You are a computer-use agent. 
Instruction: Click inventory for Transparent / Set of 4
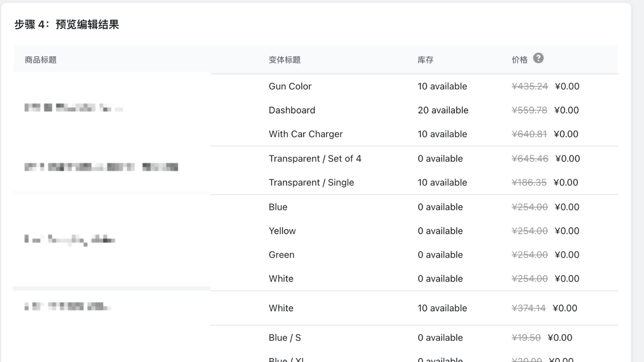coord(440,158)
